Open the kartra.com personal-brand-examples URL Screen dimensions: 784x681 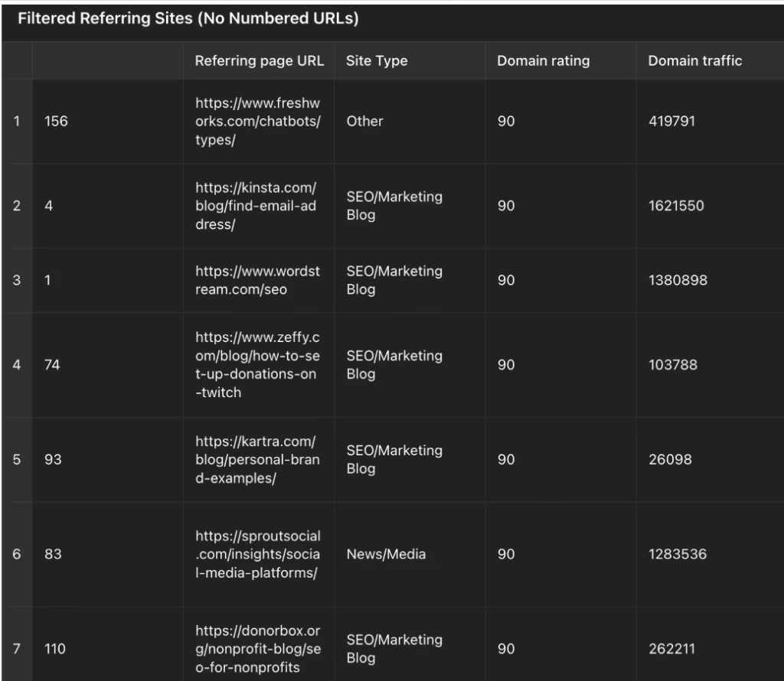[257, 460]
